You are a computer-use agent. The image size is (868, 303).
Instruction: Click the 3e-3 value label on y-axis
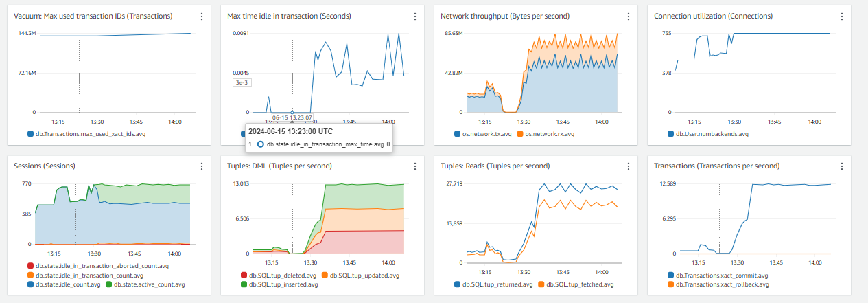(x=241, y=82)
